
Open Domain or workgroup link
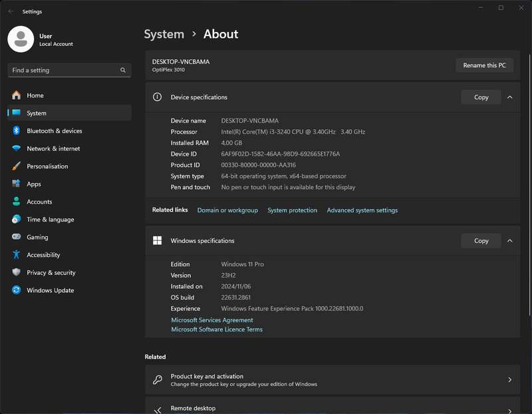click(x=227, y=210)
